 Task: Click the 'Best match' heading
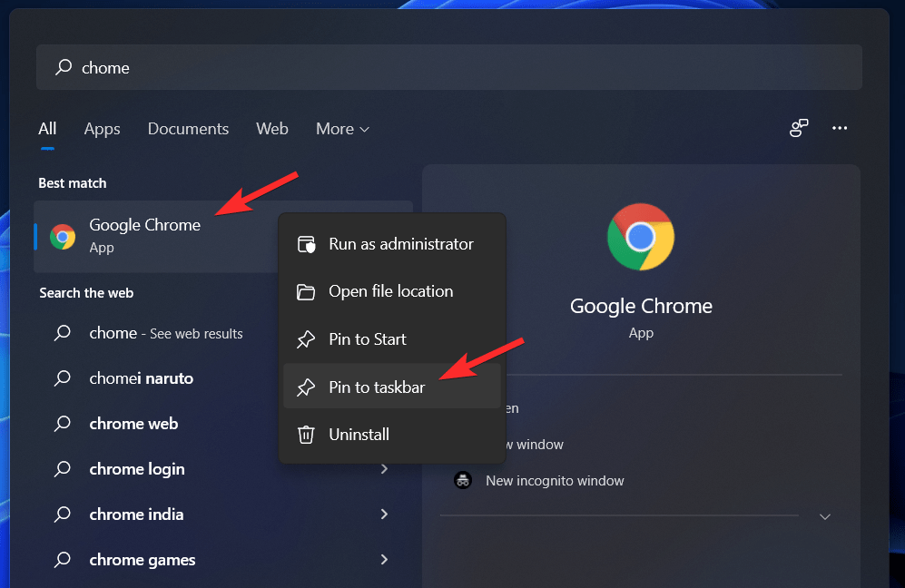click(72, 183)
